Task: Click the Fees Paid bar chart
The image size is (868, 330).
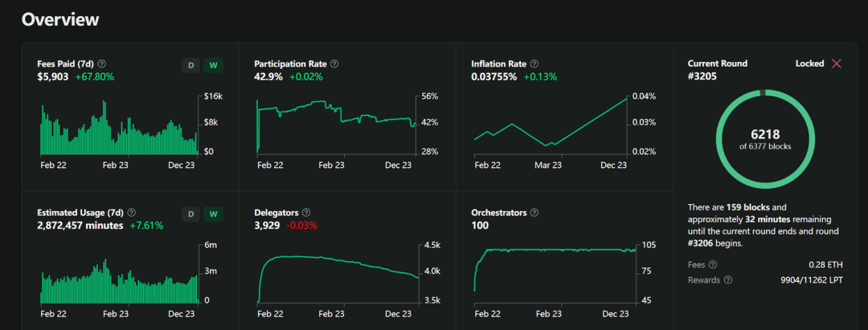Action: [x=118, y=128]
